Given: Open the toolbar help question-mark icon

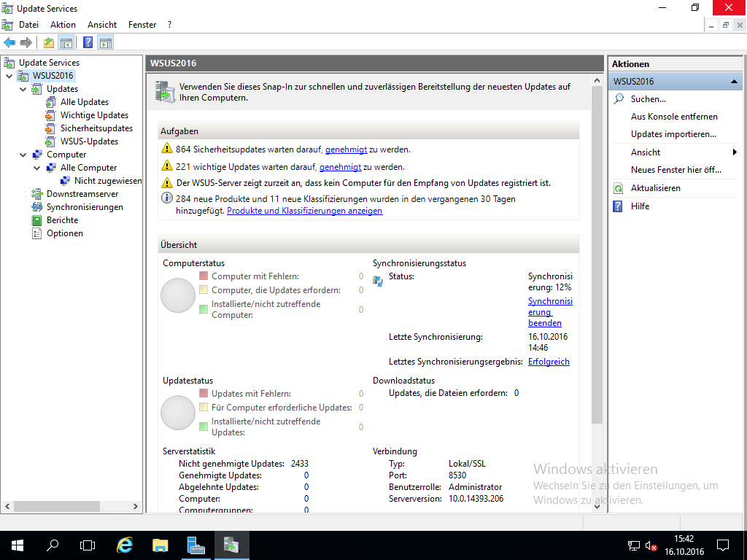Looking at the screenshot, I should click(88, 43).
